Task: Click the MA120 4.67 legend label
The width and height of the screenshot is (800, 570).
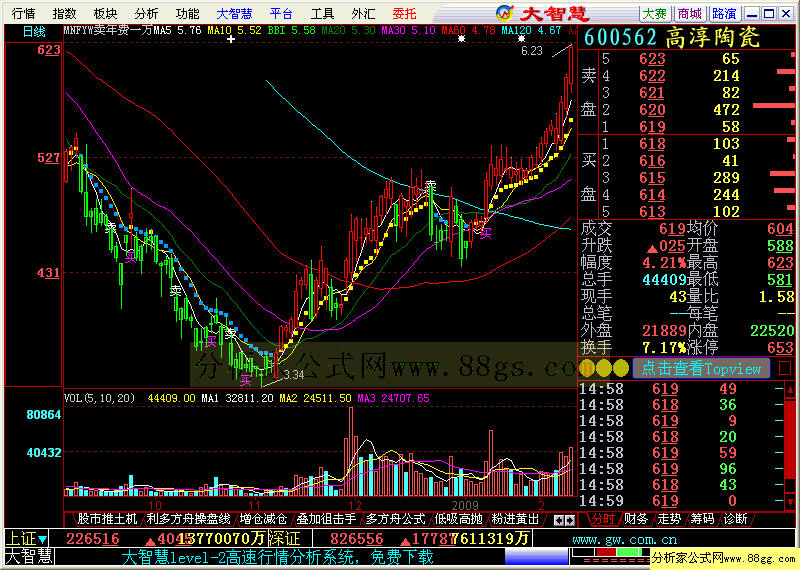Action: tap(531, 31)
